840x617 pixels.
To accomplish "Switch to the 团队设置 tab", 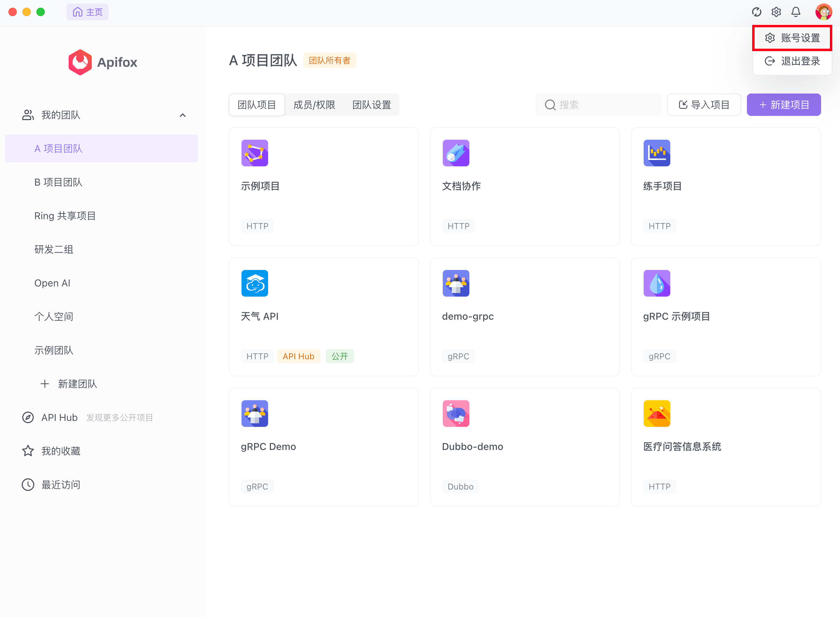I will click(371, 105).
